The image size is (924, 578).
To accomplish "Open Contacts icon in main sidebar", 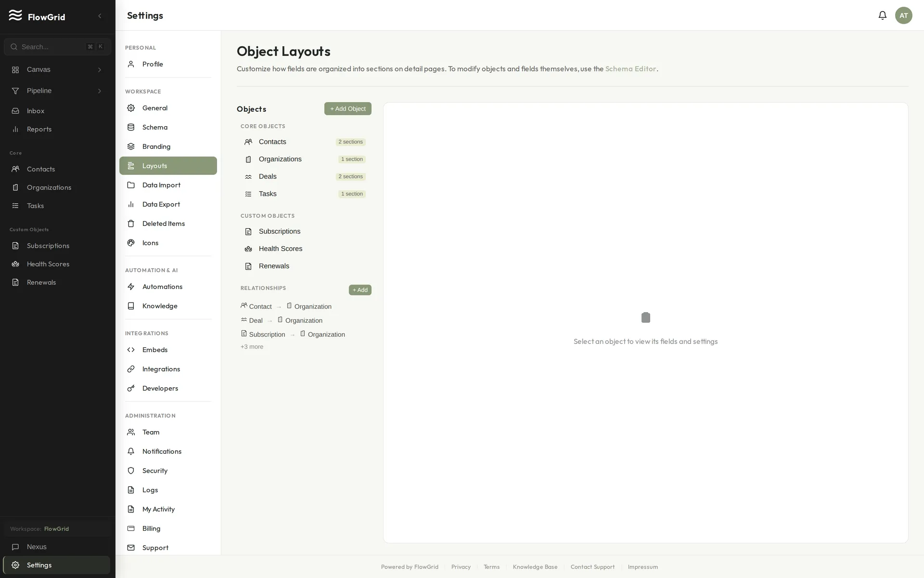I will click(15, 169).
